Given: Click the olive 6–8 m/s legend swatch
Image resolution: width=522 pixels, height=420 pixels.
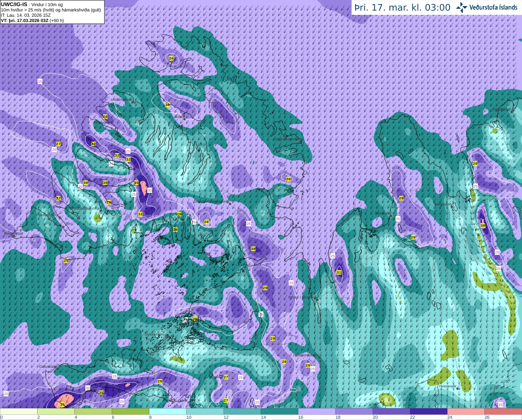Looking at the screenshot, I should coord(130,411).
